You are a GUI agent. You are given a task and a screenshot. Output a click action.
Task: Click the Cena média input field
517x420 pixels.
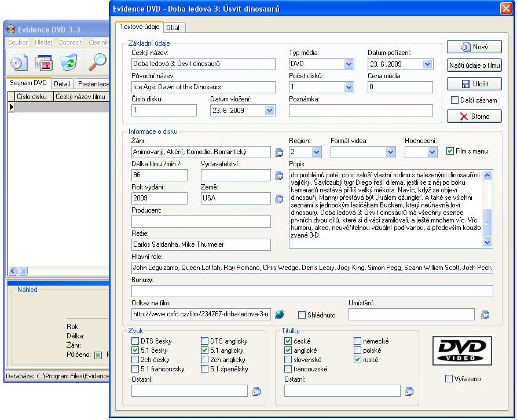pos(400,87)
